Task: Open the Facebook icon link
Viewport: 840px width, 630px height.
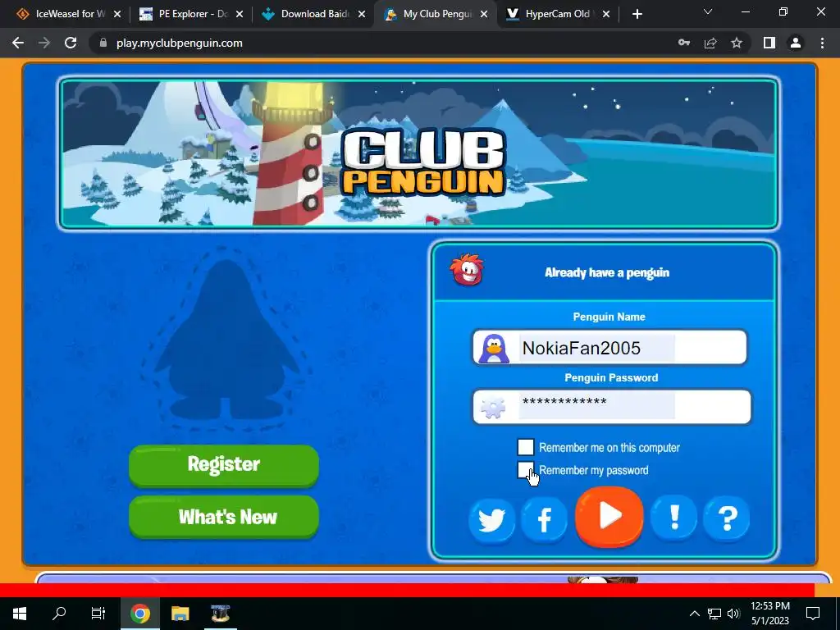Action: 544,519
